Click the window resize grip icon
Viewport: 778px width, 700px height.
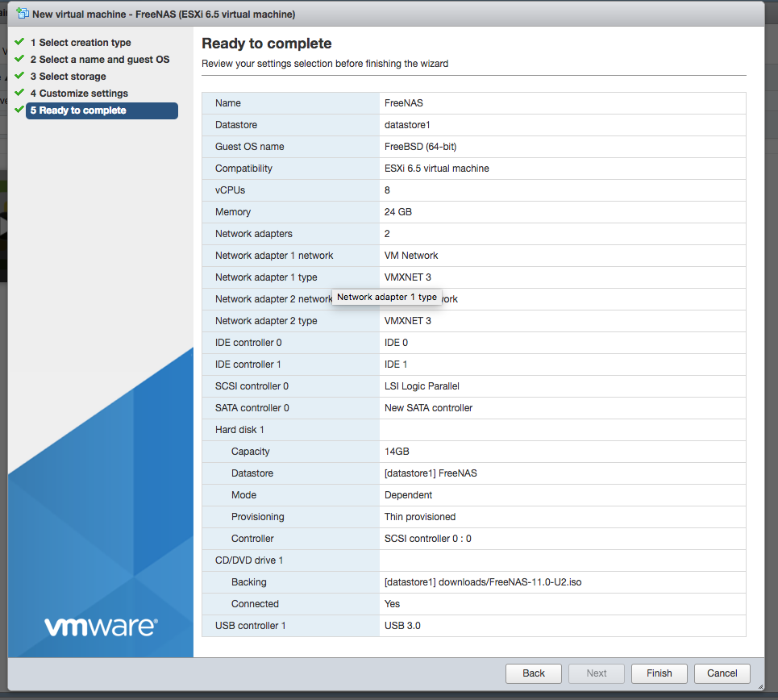760,686
